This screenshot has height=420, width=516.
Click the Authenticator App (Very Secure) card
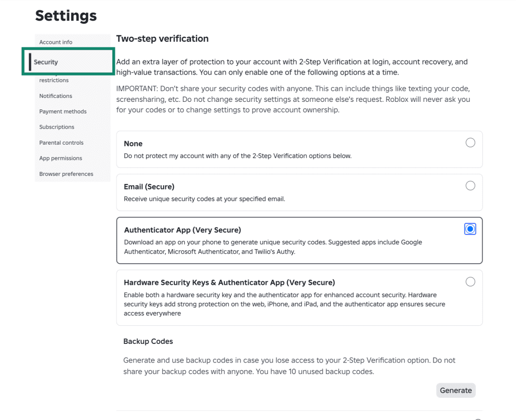(299, 241)
